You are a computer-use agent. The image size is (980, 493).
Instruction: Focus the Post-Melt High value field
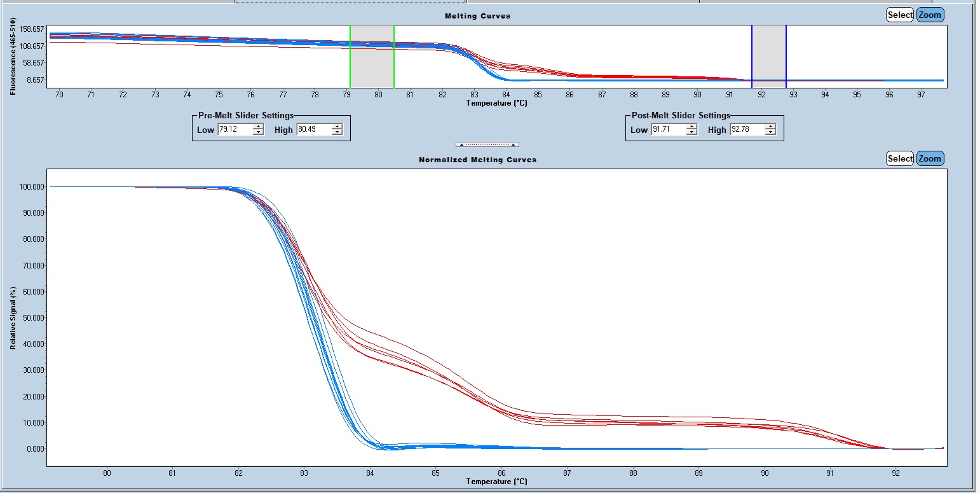tap(747, 130)
